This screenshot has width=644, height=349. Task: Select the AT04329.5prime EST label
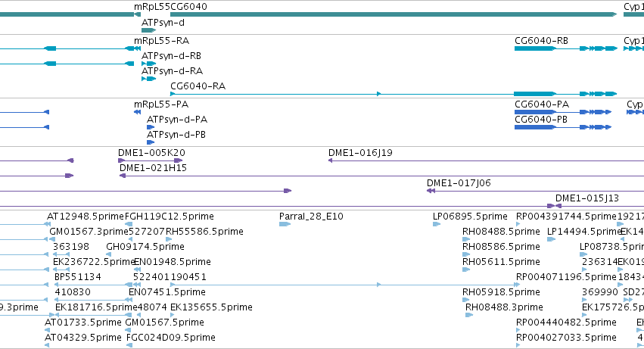[x=83, y=338]
